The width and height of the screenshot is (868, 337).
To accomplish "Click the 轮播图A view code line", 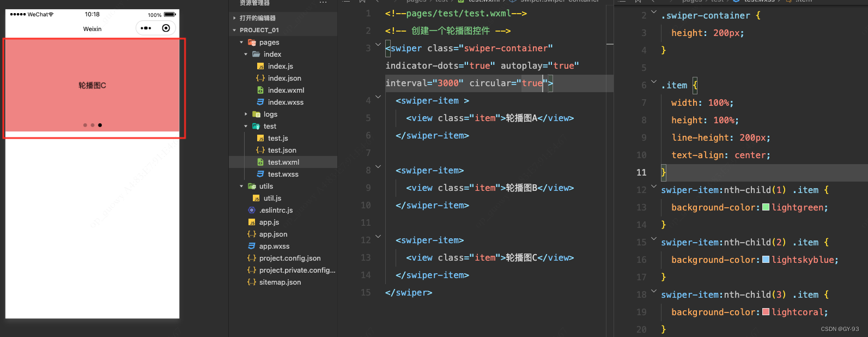I will pyautogui.click(x=490, y=118).
